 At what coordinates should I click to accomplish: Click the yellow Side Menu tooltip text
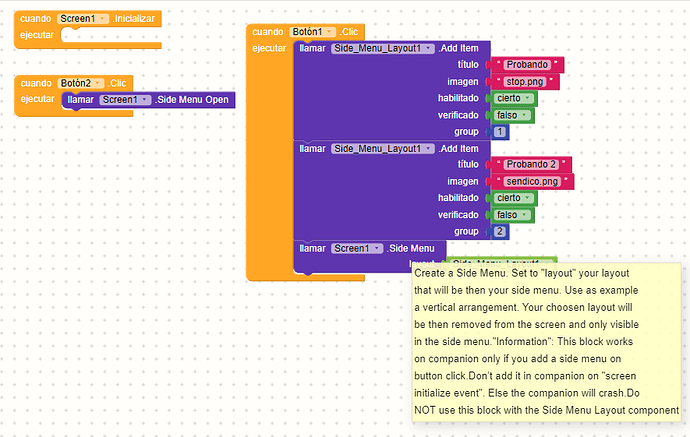pos(545,340)
